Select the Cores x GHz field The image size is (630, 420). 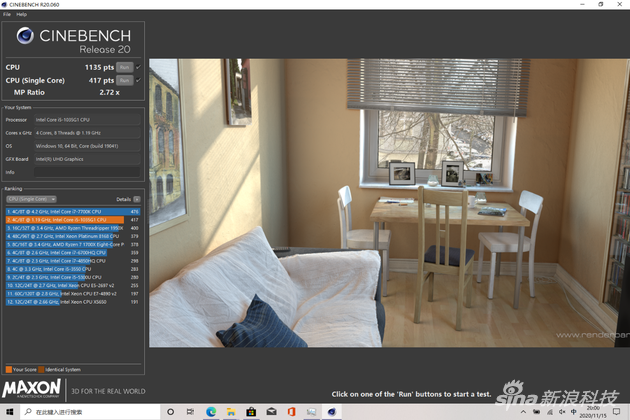[x=87, y=133]
